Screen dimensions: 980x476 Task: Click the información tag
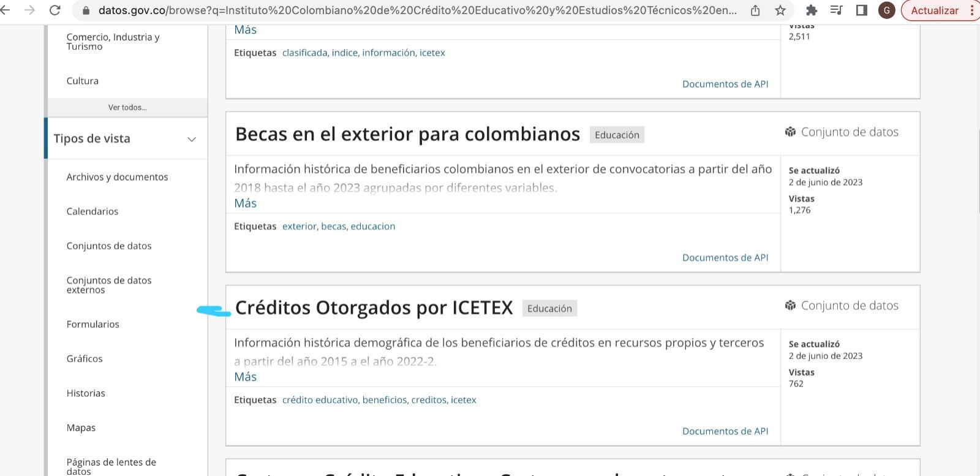[x=389, y=53]
